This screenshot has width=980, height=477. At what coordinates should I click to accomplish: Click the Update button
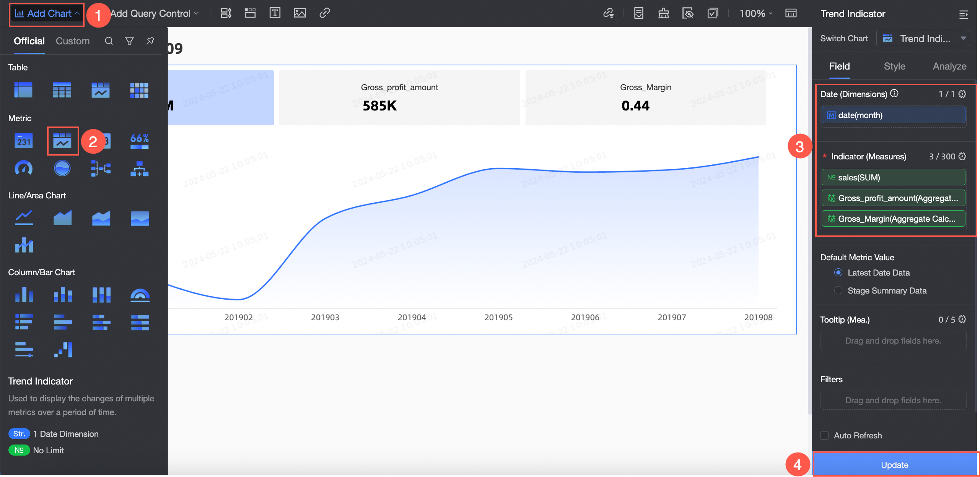pos(894,465)
